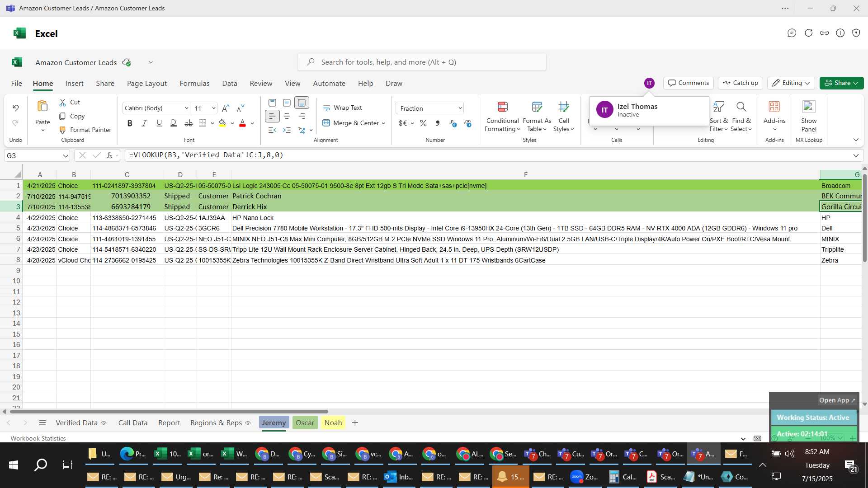Image resolution: width=868 pixels, height=488 pixels.
Task: Open the Comments pane button
Action: (688, 83)
